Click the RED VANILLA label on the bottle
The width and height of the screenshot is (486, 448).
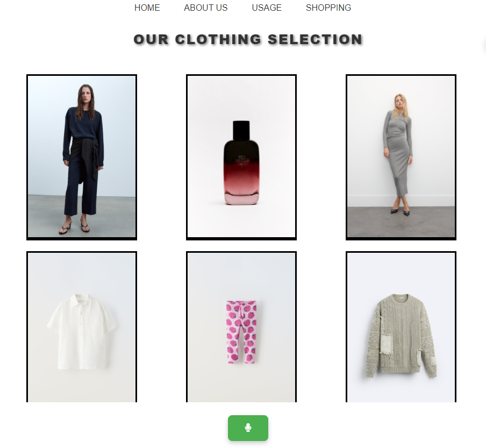pyautogui.click(x=241, y=159)
